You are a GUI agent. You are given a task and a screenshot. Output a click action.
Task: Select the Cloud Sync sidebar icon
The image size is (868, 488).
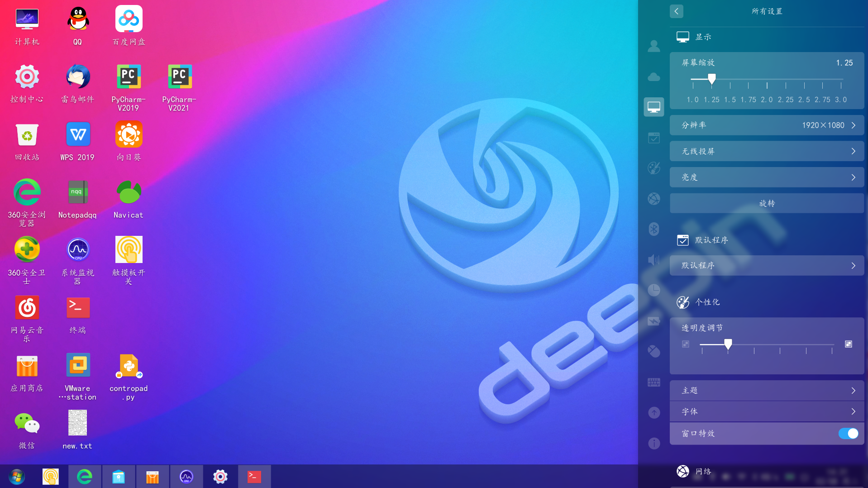653,77
